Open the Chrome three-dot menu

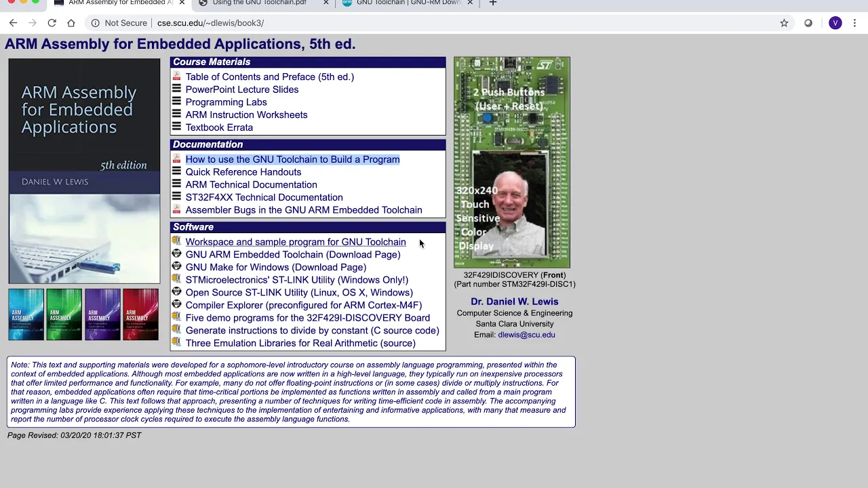(x=854, y=23)
